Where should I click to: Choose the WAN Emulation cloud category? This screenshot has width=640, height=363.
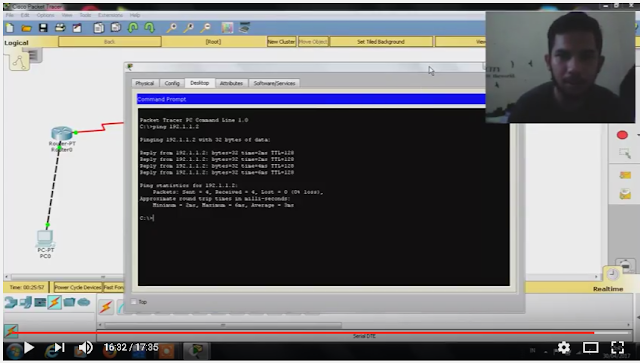[84, 303]
